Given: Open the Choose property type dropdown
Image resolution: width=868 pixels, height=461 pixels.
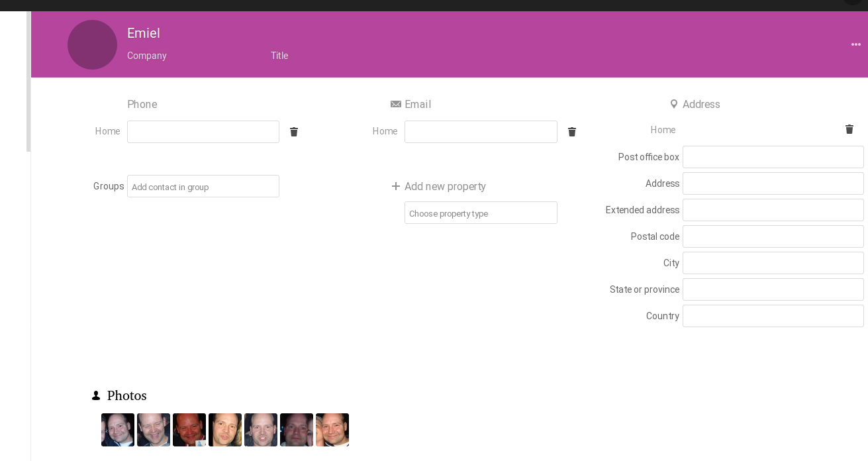Looking at the screenshot, I should (481, 213).
